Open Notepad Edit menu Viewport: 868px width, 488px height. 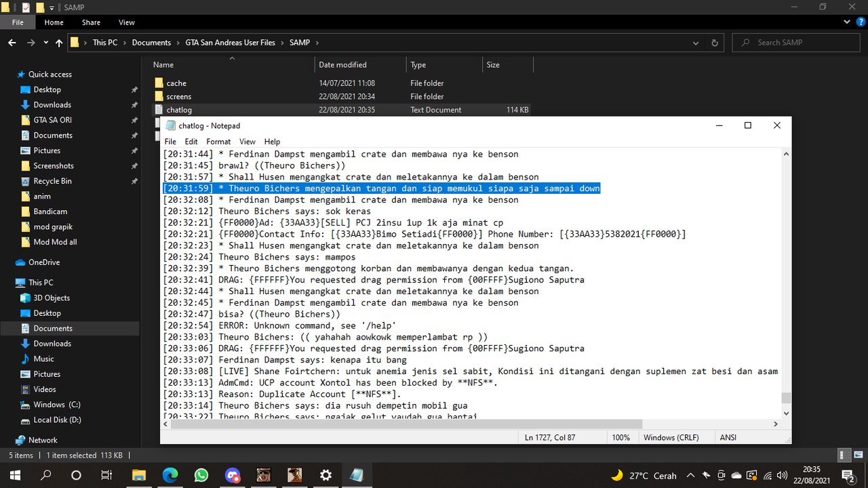coord(191,142)
